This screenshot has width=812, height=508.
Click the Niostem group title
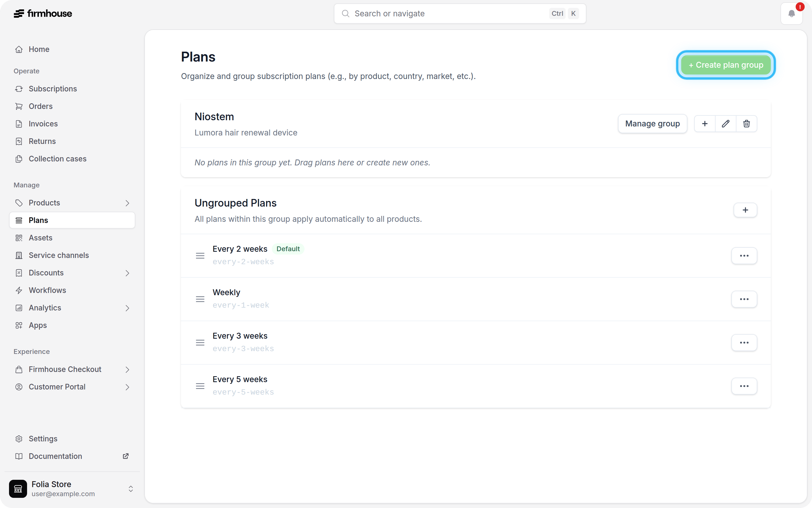click(x=214, y=117)
